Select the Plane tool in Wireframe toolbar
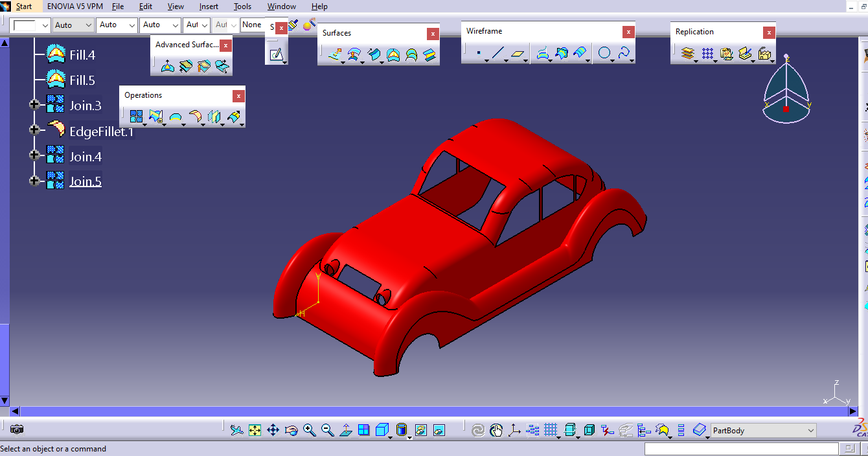The image size is (868, 456). pos(517,54)
